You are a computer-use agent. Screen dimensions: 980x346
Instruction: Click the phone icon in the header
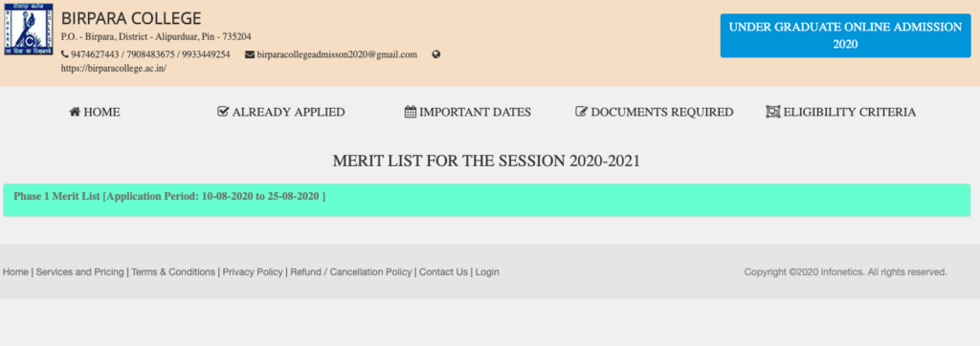pos(64,54)
